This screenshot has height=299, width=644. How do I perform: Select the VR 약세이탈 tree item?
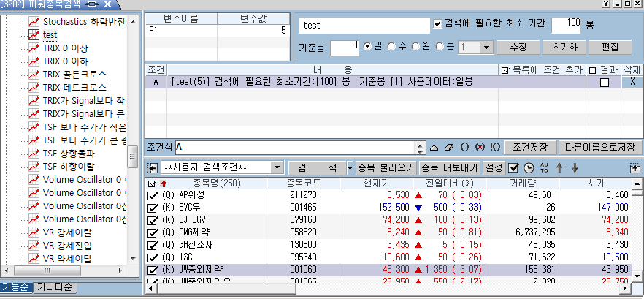tap(67, 259)
